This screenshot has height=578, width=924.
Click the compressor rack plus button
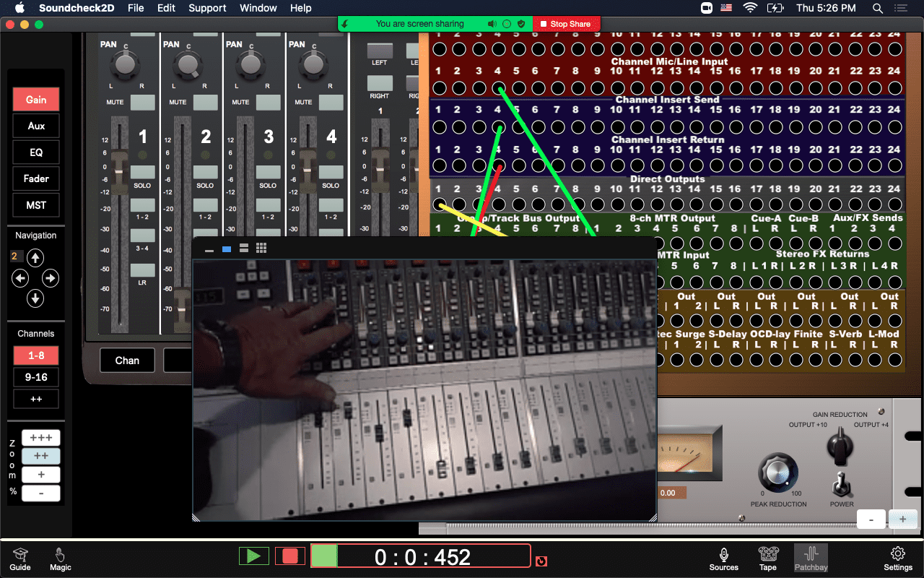[x=902, y=519]
